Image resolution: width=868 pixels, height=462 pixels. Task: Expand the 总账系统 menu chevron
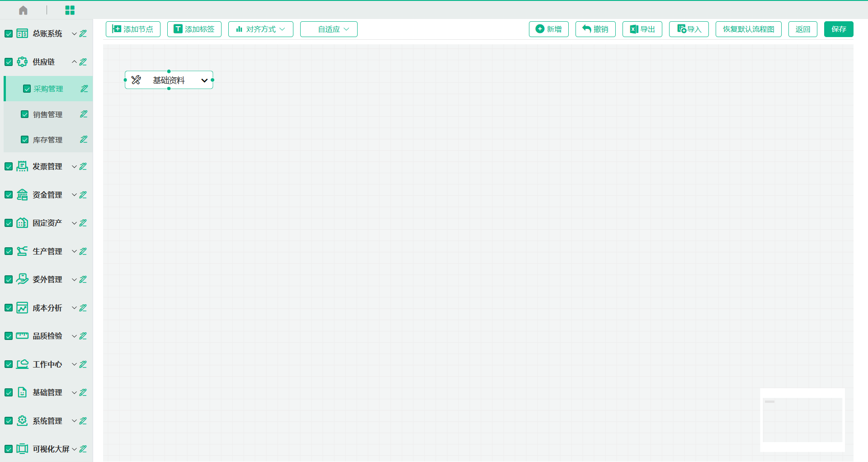(x=74, y=34)
